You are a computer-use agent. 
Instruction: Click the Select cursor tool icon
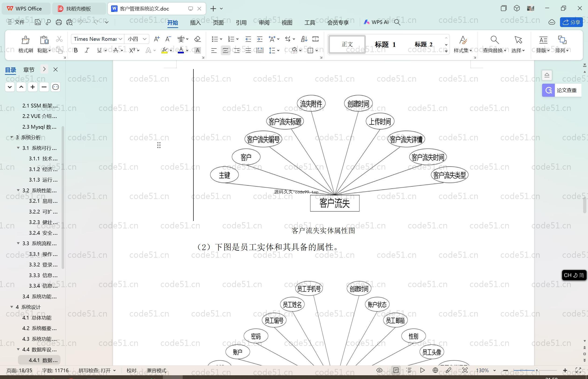[518, 40]
